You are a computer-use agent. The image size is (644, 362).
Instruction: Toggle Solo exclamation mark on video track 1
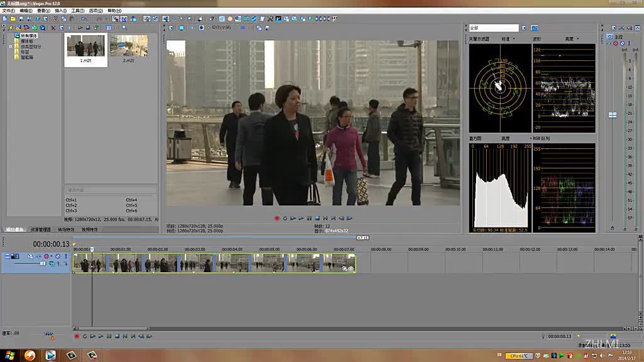coord(65,256)
